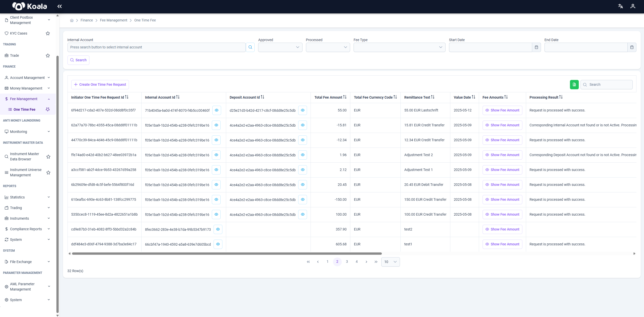This screenshot has height=317, width=644.
Task: View internal account in ffe74ad0 row
Action: [x=216, y=155]
